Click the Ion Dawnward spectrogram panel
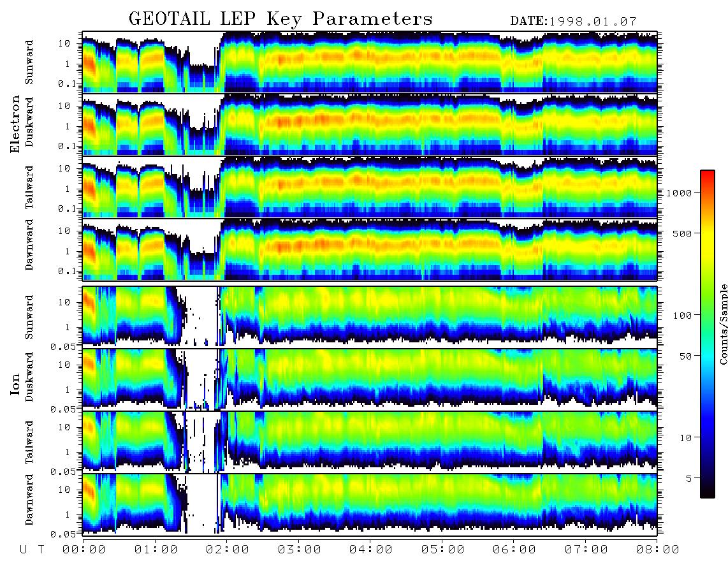 [370, 504]
